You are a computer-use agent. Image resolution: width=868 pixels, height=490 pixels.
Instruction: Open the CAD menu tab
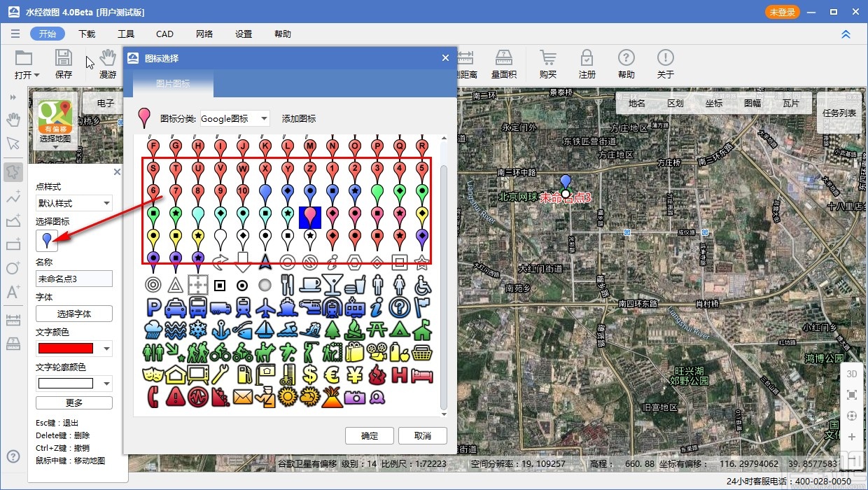164,34
